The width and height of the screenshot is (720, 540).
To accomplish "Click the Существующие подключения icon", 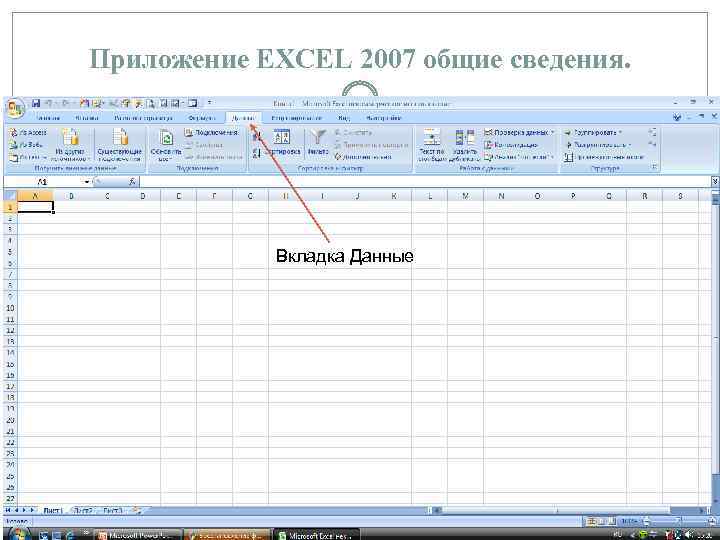I will 120,137.
